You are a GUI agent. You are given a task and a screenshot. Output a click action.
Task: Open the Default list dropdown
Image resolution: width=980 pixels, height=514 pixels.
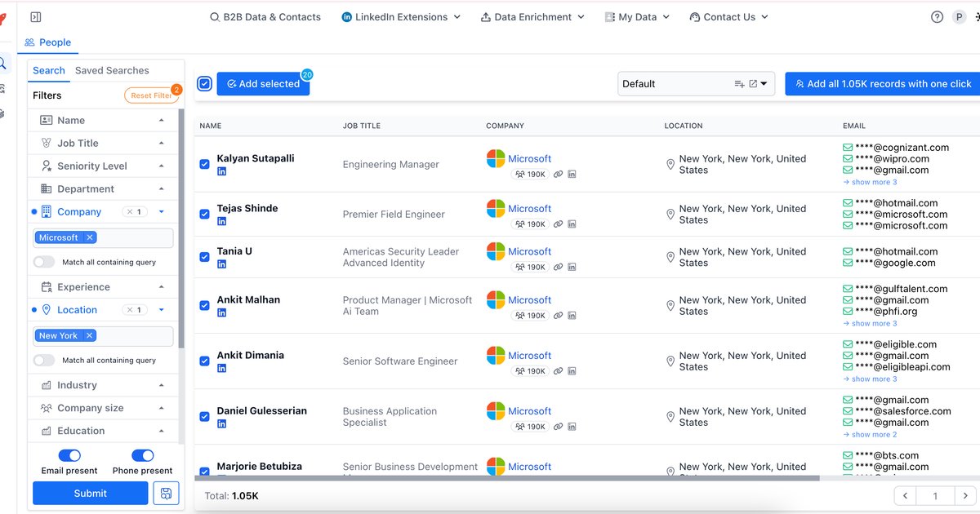[x=764, y=83]
